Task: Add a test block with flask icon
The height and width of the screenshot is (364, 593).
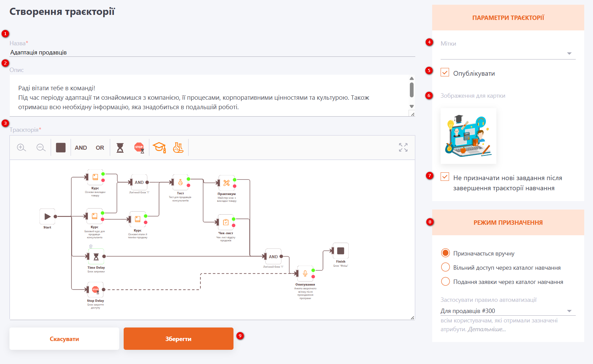Action: (178, 148)
